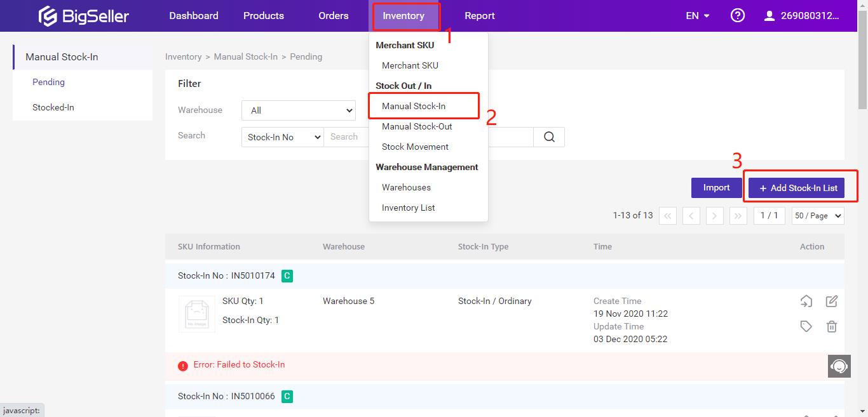868x417 pixels.
Task: Click the BigSeller logo
Action: tap(84, 16)
